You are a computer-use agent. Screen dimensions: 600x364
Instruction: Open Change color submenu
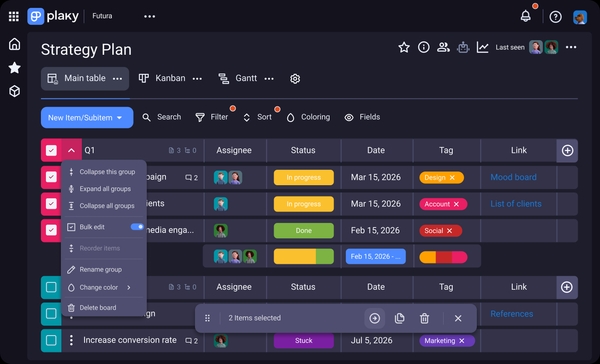[104, 287]
